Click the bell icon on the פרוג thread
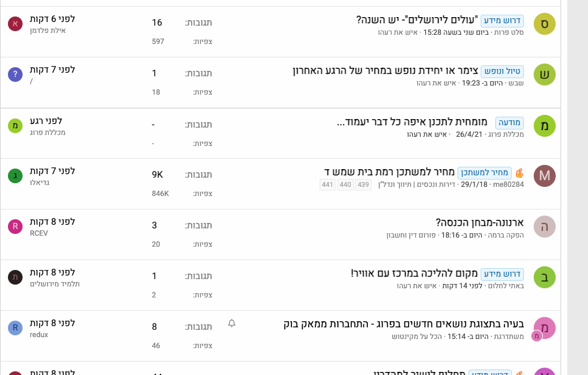This screenshot has width=588, height=375. click(x=232, y=323)
